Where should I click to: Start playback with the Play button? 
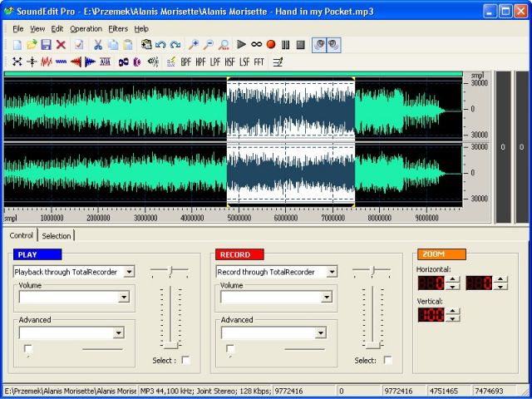pos(241,44)
